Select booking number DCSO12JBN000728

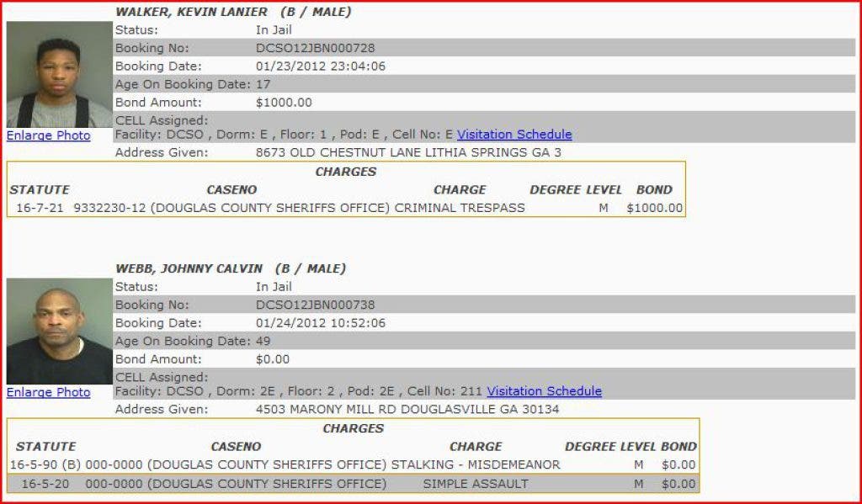[x=315, y=48]
